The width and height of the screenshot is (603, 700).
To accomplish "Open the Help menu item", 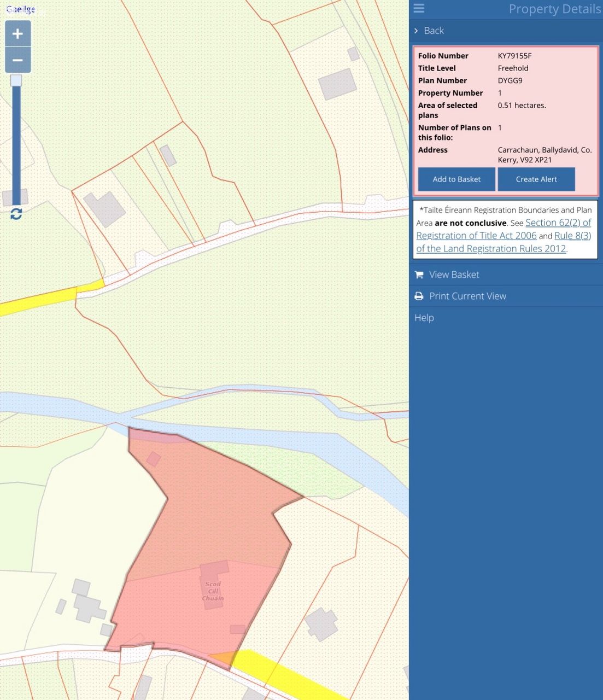I will pyautogui.click(x=424, y=318).
